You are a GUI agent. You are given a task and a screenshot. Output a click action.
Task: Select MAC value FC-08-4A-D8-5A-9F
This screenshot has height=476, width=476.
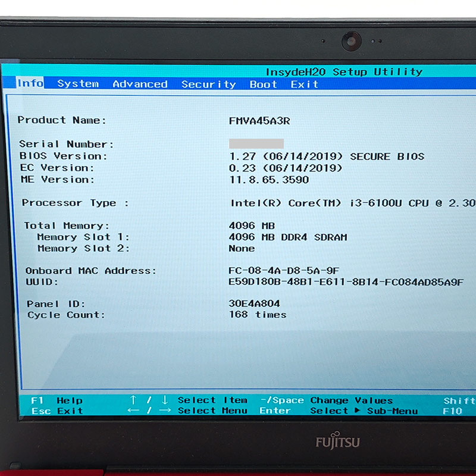[x=284, y=271]
